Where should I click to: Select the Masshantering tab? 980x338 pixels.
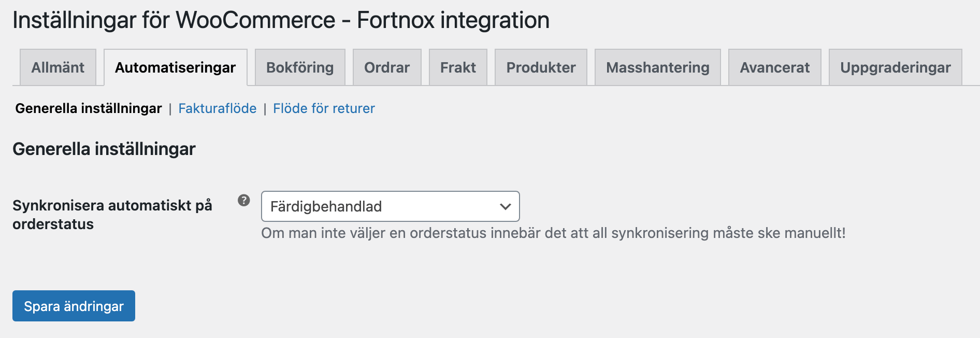657,67
